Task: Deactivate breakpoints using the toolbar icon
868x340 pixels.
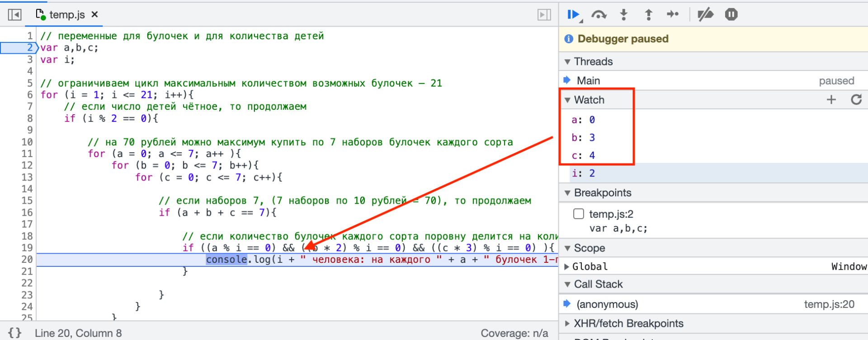Action: coord(705,15)
